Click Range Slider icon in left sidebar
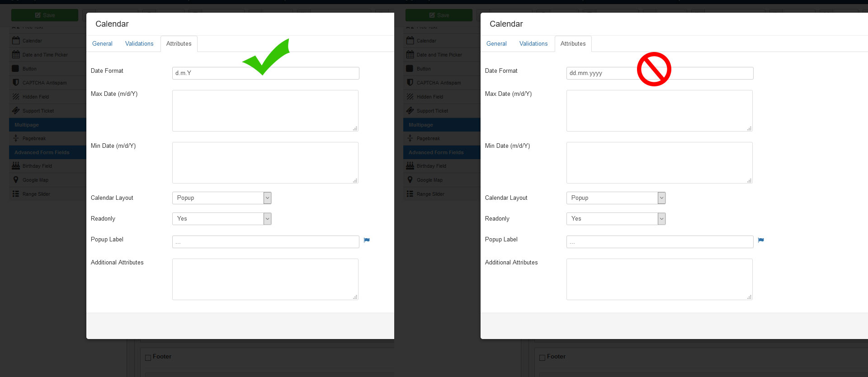The width and height of the screenshot is (868, 377). coord(16,193)
